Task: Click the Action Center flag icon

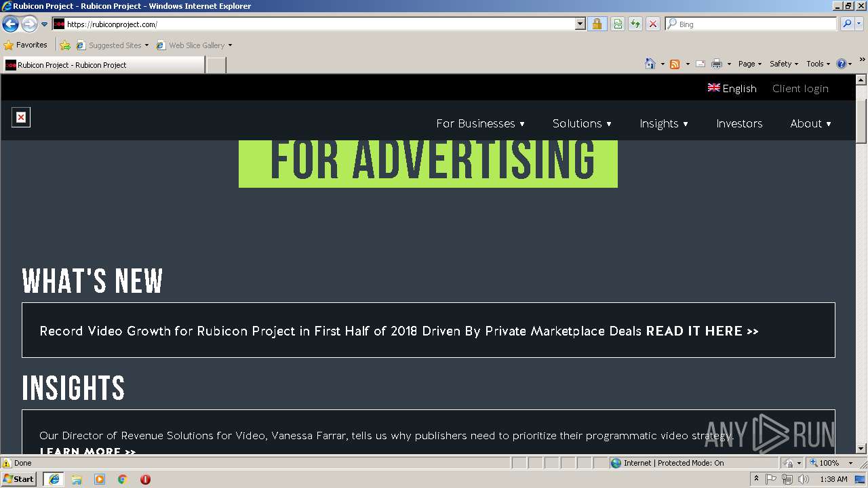Action: coord(771,479)
